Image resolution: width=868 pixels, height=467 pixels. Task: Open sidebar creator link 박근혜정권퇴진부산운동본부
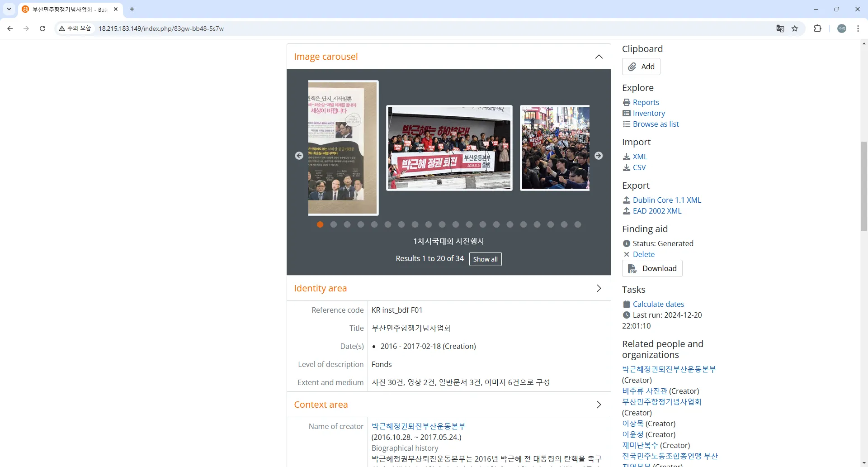tap(669, 369)
